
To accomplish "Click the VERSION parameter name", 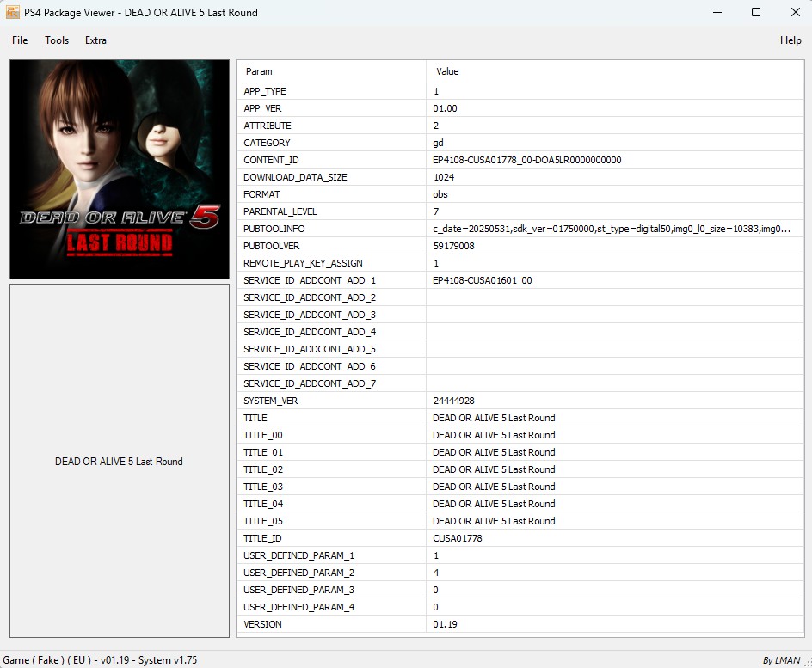I will point(262,624).
